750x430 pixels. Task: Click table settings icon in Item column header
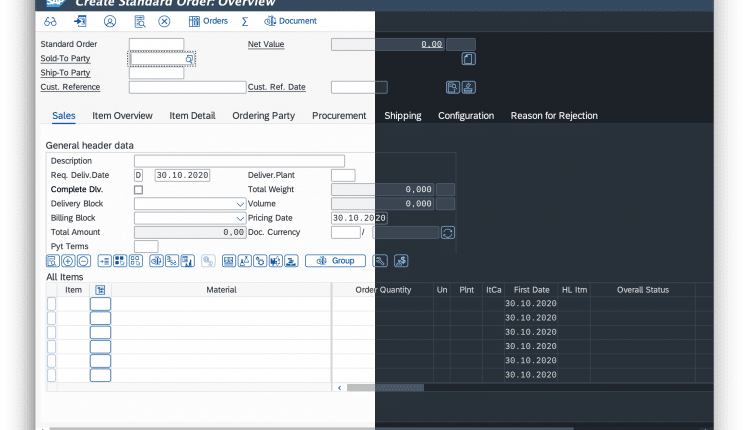[100, 290]
